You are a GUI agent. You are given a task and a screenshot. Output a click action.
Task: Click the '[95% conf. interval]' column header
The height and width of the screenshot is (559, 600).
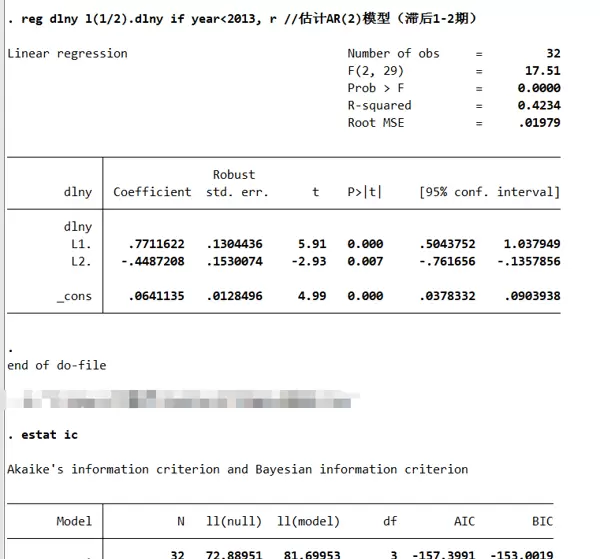point(489,192)
